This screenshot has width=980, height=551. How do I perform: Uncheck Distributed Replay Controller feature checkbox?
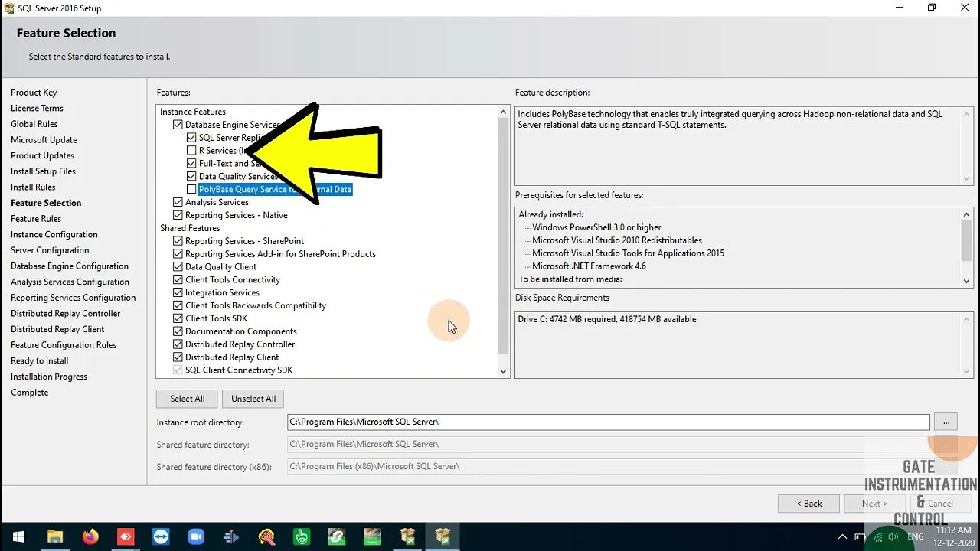(178, 344)
